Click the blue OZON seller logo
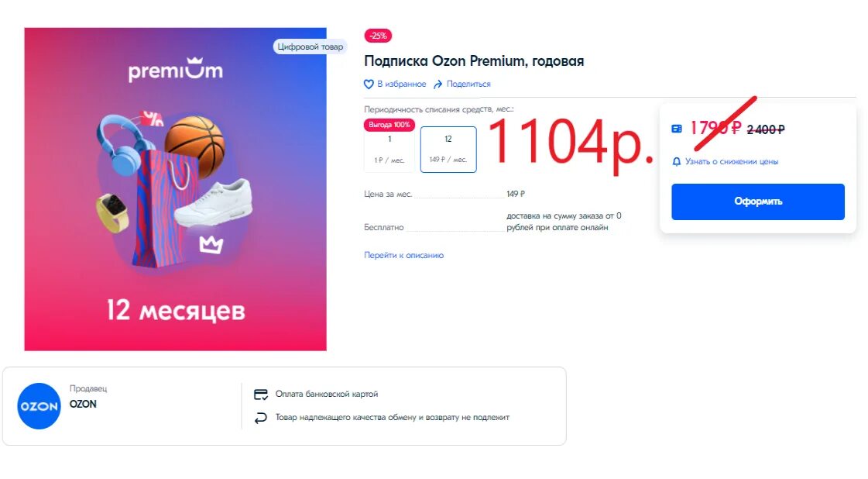Screen dimensions: 868x479 (39, 406)
